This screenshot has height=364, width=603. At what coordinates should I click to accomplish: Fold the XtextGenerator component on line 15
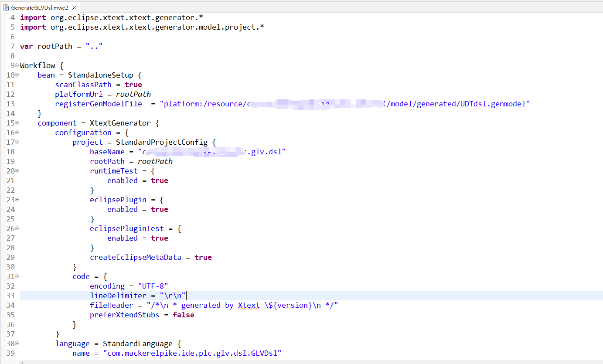tap(17, 123)
